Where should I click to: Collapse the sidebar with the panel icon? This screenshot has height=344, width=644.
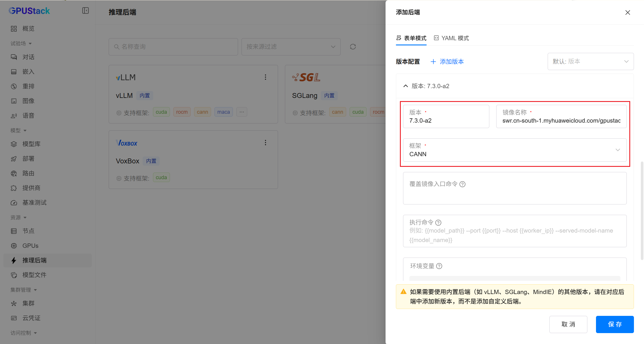coord(85,11)
